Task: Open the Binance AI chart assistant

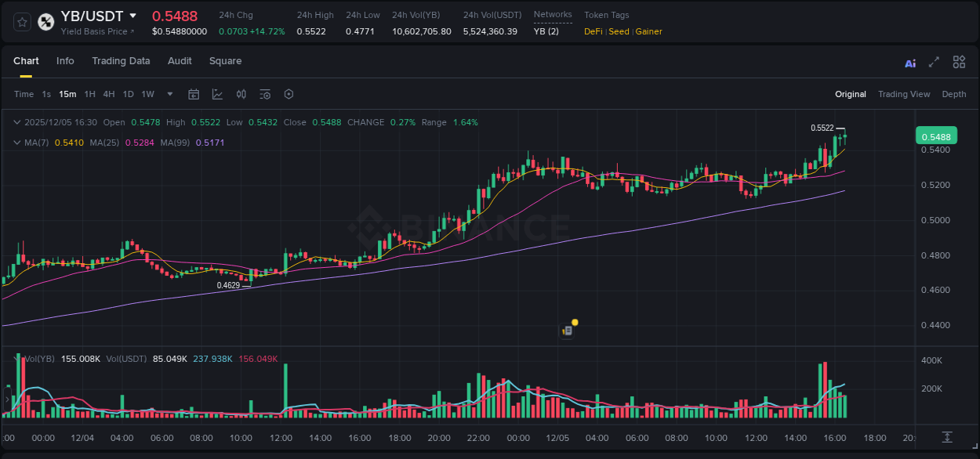Action: pyautogui.click(x=909, y=62)
